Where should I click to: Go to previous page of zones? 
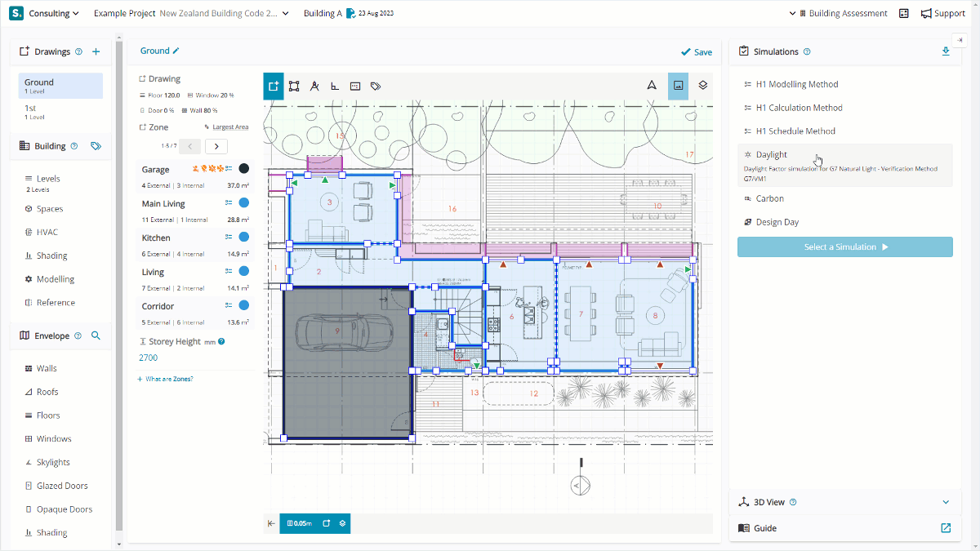click(189, 146)
